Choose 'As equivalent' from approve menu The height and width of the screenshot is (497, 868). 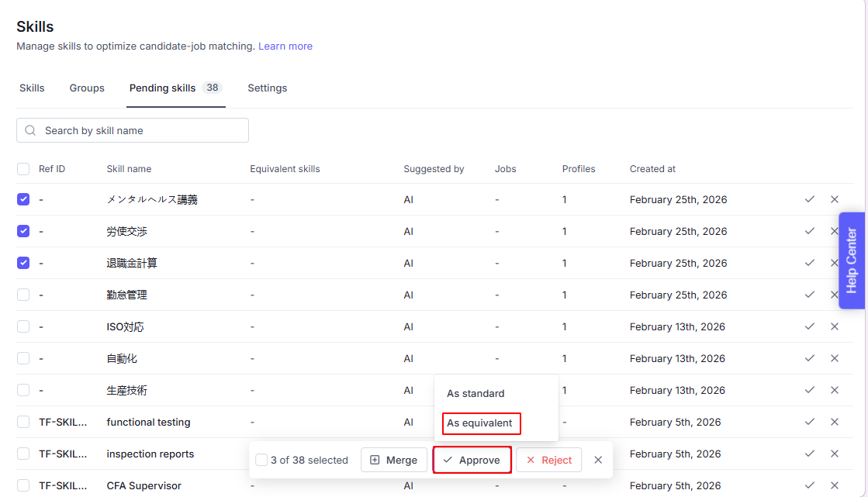[x=480, y=423]
